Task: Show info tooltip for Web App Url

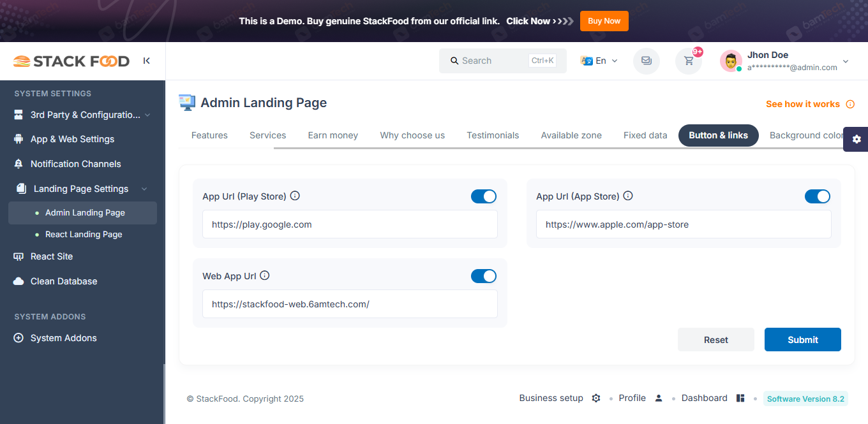Action: (265, 275)
